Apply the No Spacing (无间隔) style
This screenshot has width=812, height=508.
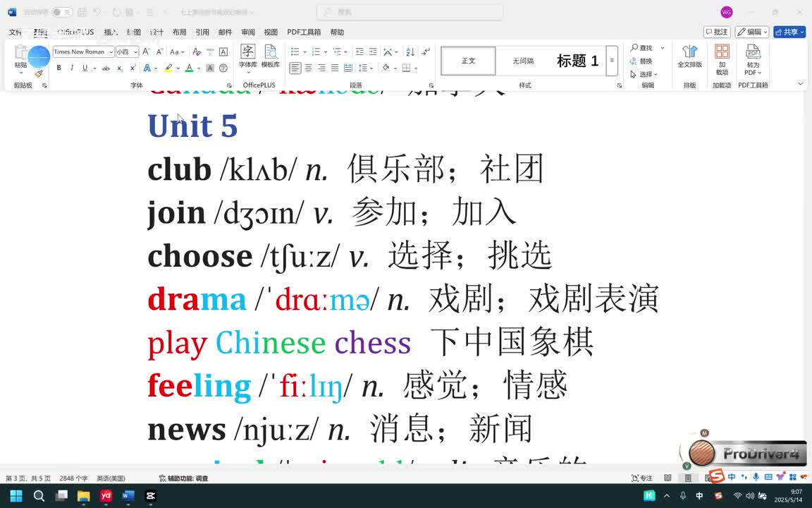tap(523, 61)
